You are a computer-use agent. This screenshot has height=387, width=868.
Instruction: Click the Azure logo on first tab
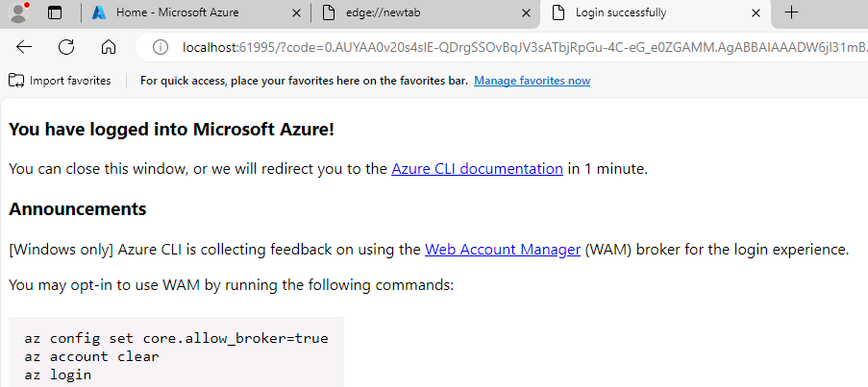click(x=99, y=12)
